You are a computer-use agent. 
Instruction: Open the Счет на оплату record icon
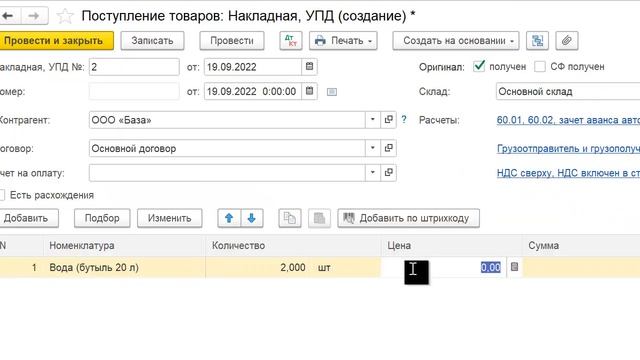pyautogui.click(x=389, y=173)
